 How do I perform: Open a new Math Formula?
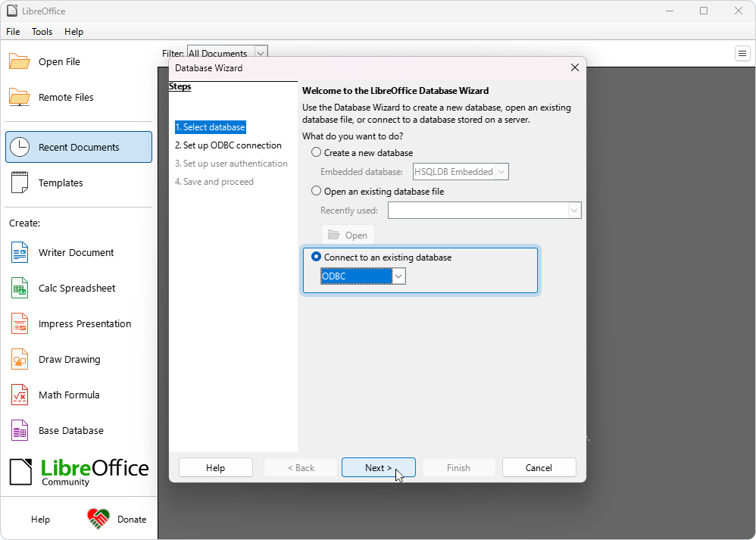(68, 395)
